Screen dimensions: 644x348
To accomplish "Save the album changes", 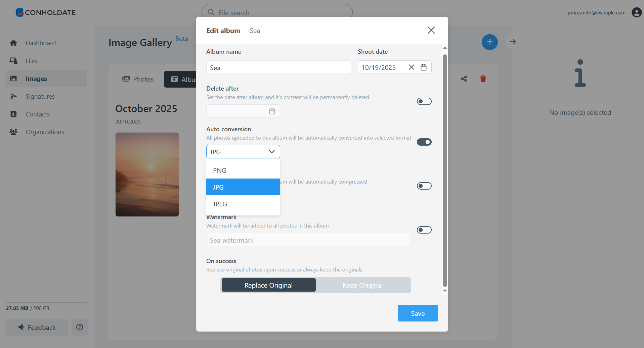I will [x=418, y=313].
